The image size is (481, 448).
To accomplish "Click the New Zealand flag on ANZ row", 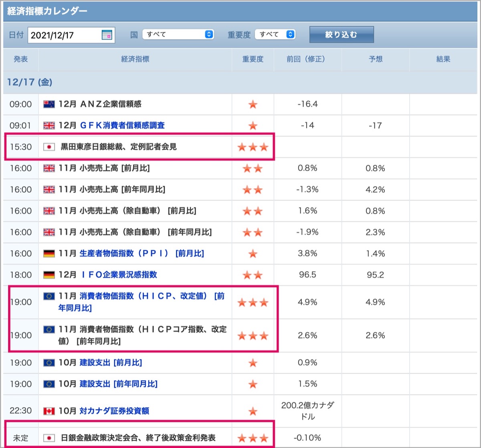I will click(x=49, y=104).
